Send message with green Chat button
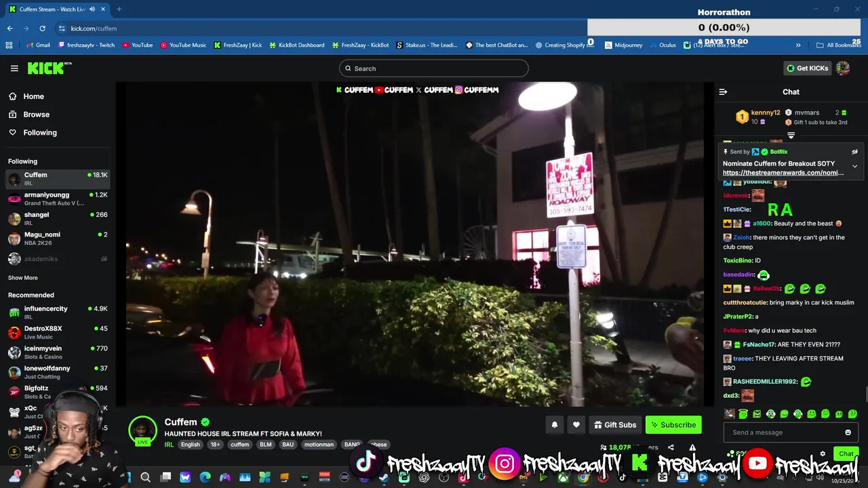 click(846, 453)
